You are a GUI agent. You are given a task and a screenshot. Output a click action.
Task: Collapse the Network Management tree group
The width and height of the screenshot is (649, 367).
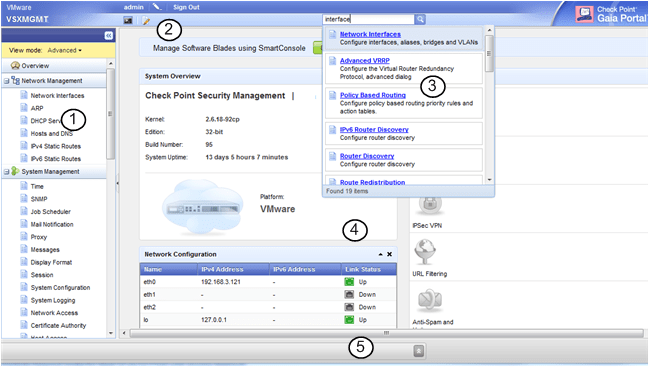click(6, 81)
